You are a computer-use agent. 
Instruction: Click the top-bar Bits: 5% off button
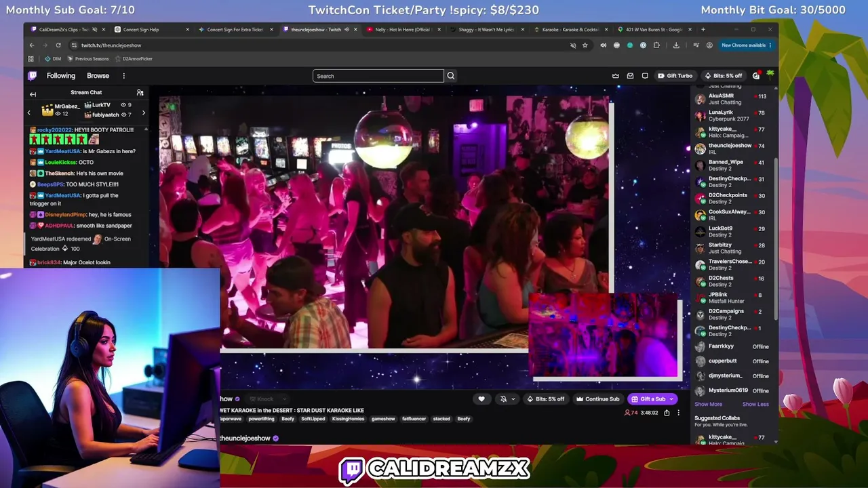[x=724, y=76]
